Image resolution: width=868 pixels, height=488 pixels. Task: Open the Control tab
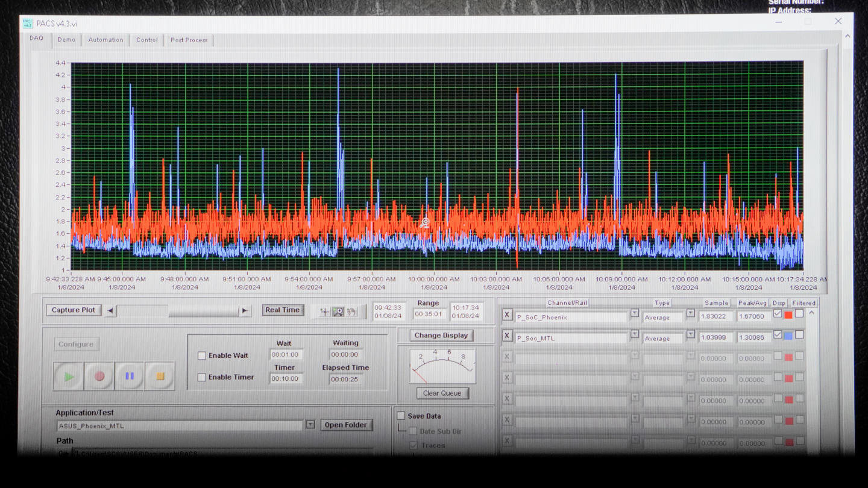point(147,40)
